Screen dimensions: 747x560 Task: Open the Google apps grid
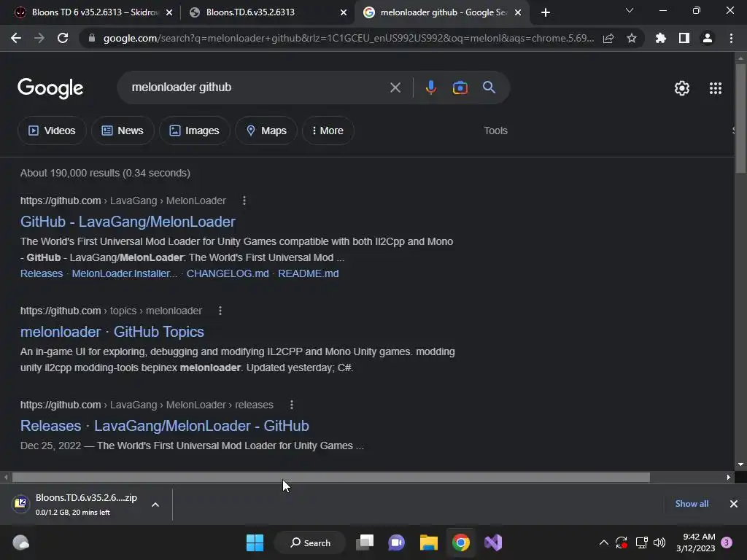coord(716,88)
